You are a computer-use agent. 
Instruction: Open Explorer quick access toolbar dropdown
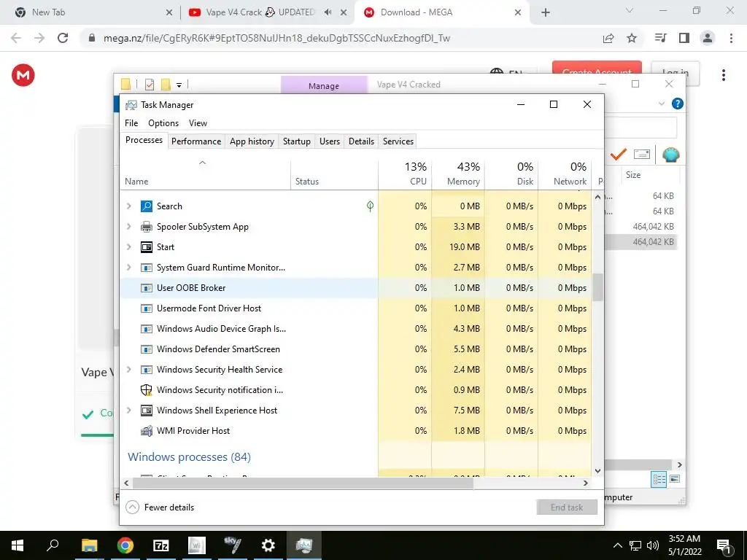pyautogui.click(x=179, y=85)
